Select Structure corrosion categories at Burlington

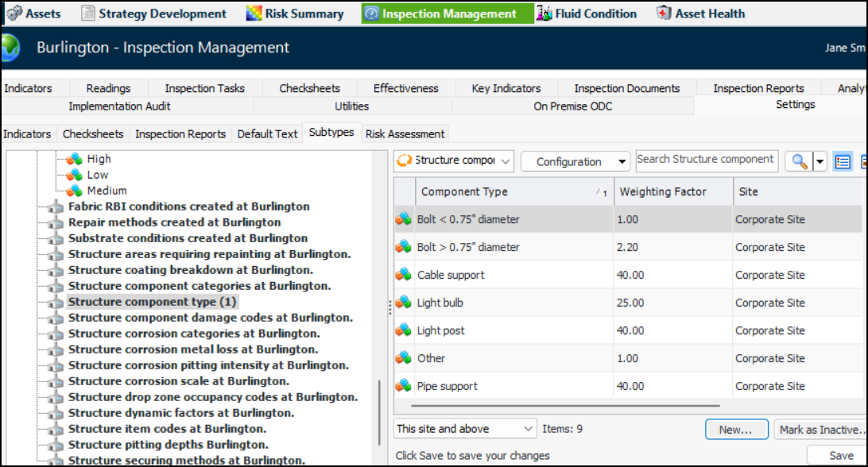(194, 334)
